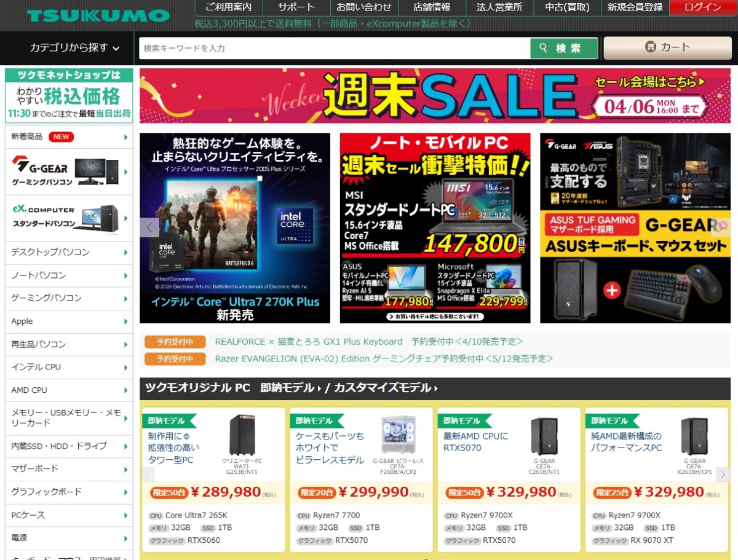This screenshot has height=560, width=738.
Task: Open the 店舗情報 menu item
Action: click(432, 7)
